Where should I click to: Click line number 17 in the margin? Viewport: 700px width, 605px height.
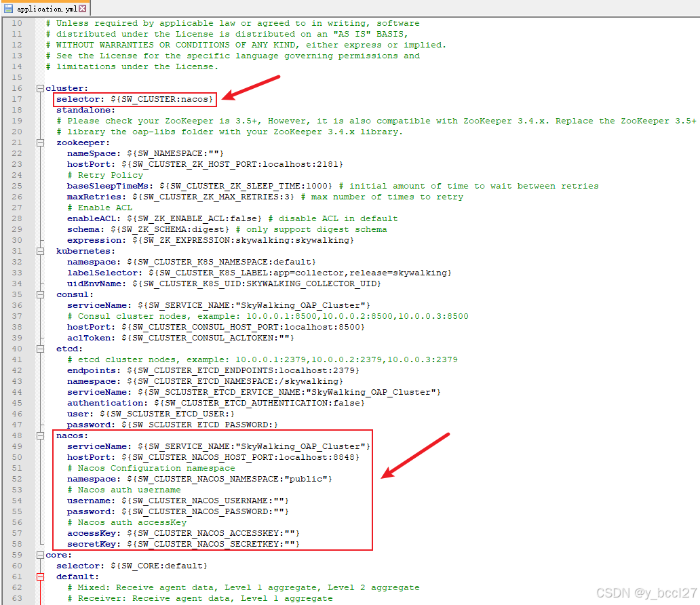(x=17, y=99)
